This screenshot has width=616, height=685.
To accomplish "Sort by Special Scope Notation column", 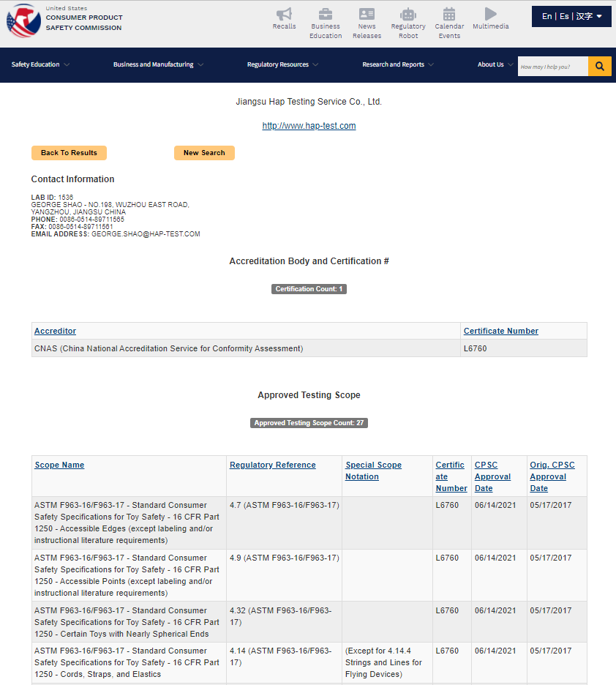I will 373,471.
